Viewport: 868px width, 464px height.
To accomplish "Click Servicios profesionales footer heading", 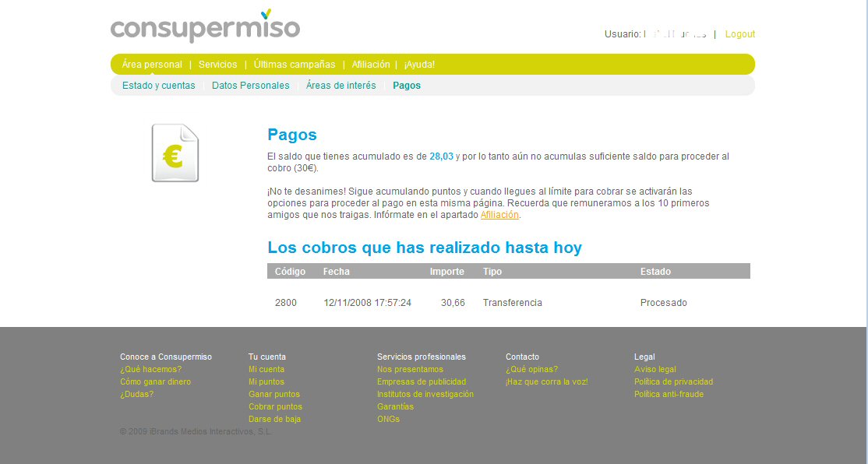I will point(422,357).
